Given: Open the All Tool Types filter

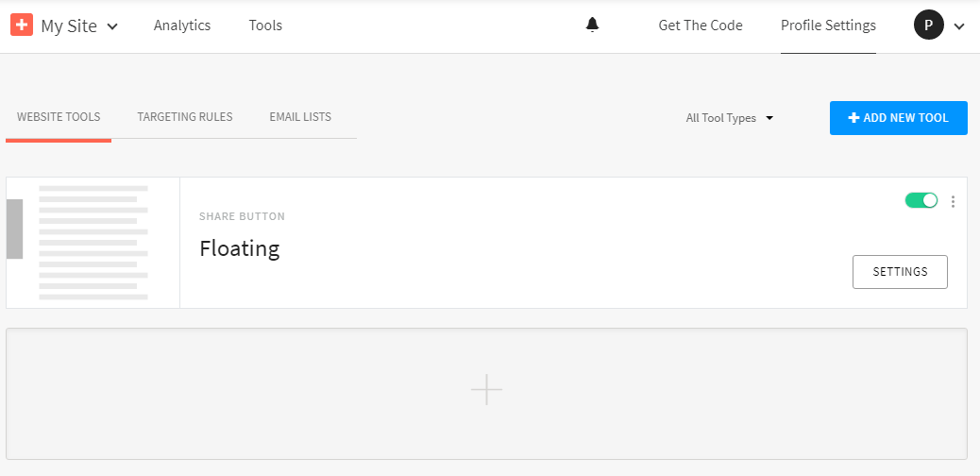Looking at the screenshot, I should pyautogui.click(x=730, y=118).
